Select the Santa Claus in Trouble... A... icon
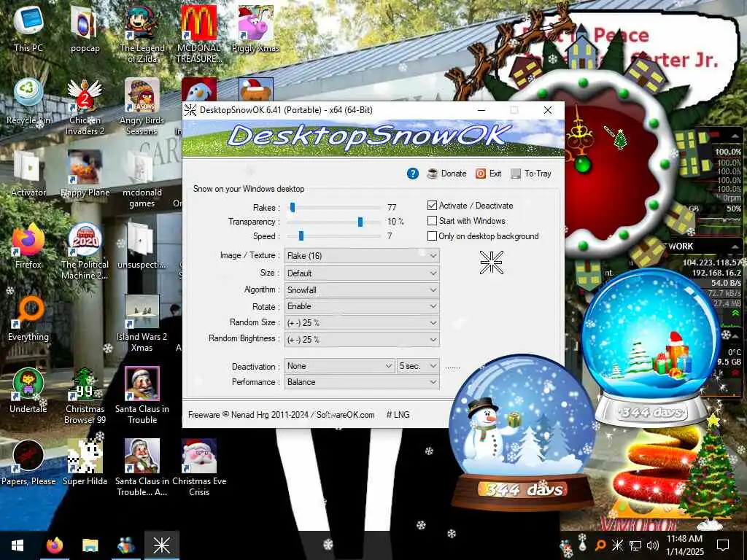The height and width of the screenshot is (560, 747). click(x=142, y=469)
